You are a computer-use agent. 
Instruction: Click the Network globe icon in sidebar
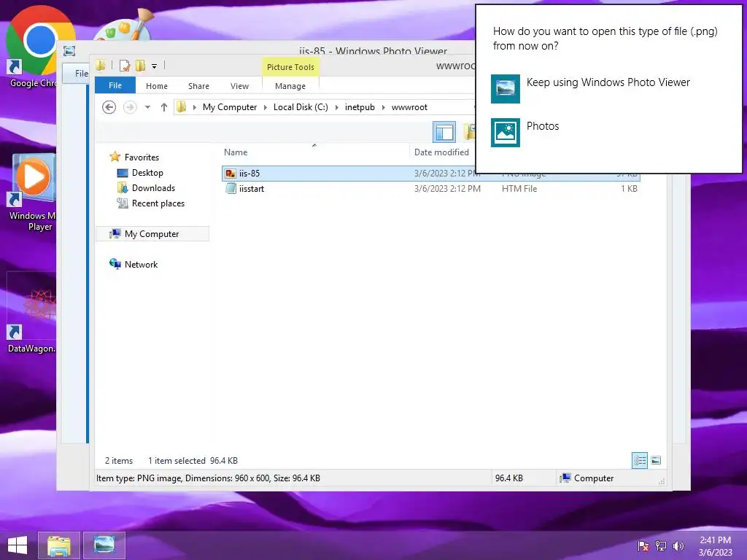(115, 264)
